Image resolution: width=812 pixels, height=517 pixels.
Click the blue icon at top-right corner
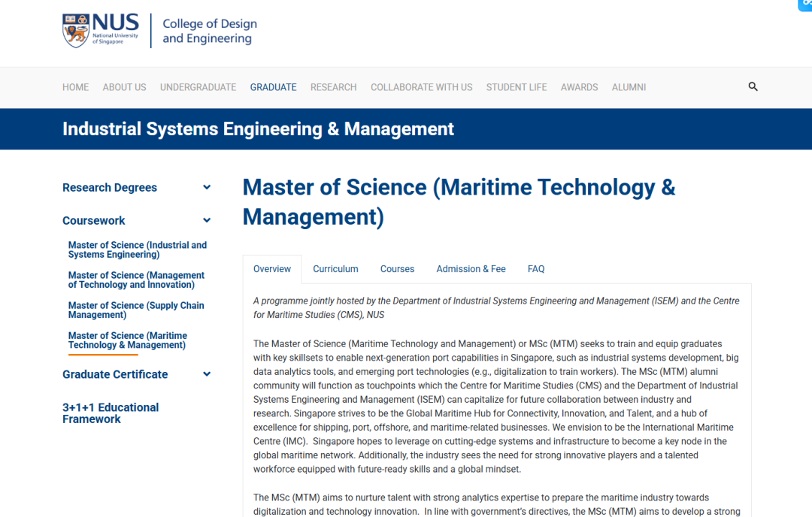pos(806,5)
